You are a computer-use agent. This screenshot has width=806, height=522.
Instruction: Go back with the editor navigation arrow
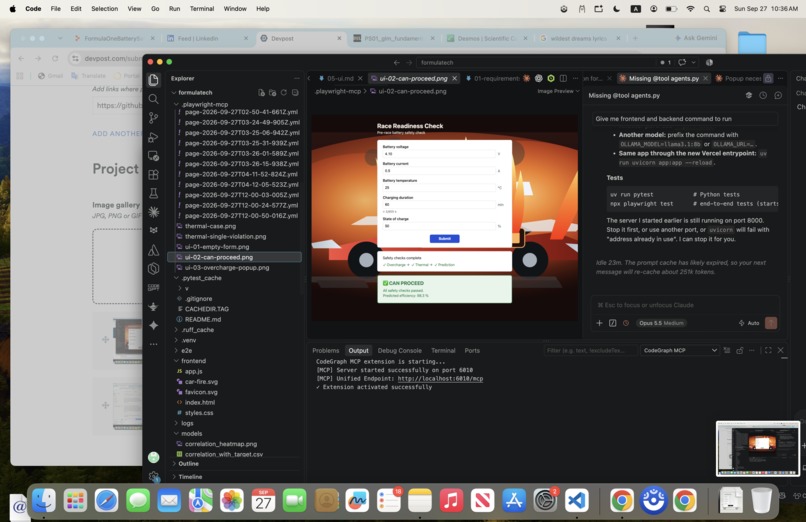396,63
